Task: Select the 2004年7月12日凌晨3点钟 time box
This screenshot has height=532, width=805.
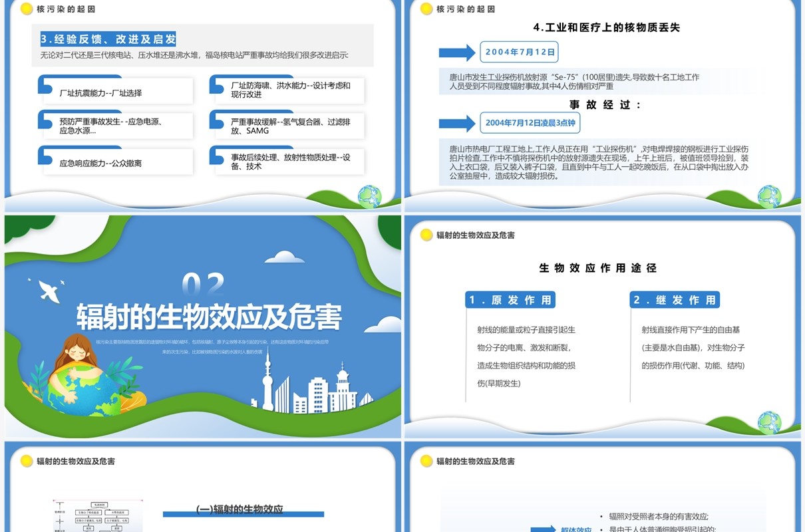Action: [530, 123]
